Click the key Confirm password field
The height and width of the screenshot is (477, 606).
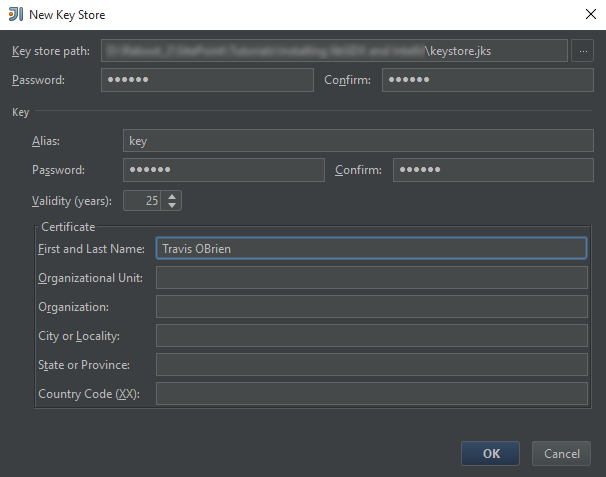(x=491, y=170)
